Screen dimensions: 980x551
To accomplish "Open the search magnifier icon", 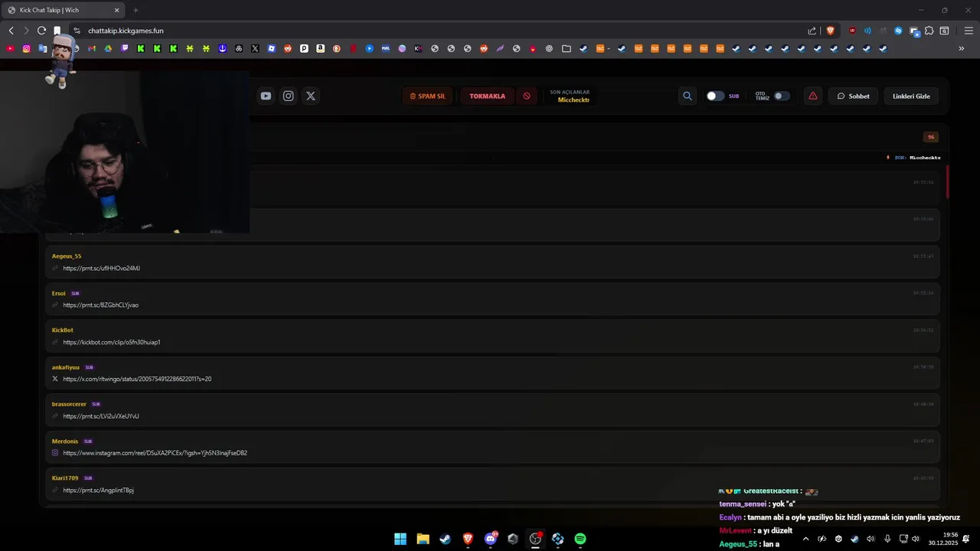I will (687, 96).
